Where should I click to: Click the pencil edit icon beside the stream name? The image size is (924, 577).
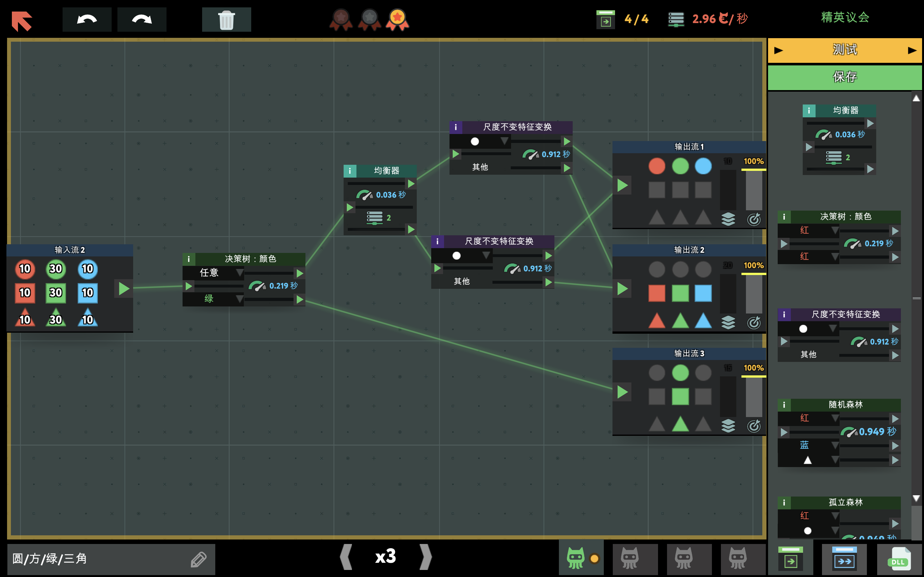tap(199, 559)
